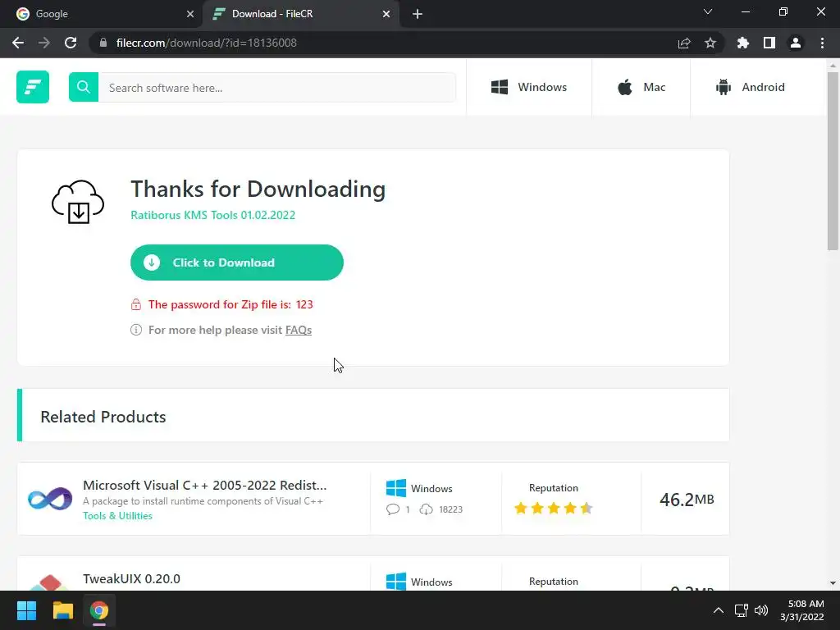Open the Windows category menu
This screenshot has width=840, height=630.
tap(529, 87)
